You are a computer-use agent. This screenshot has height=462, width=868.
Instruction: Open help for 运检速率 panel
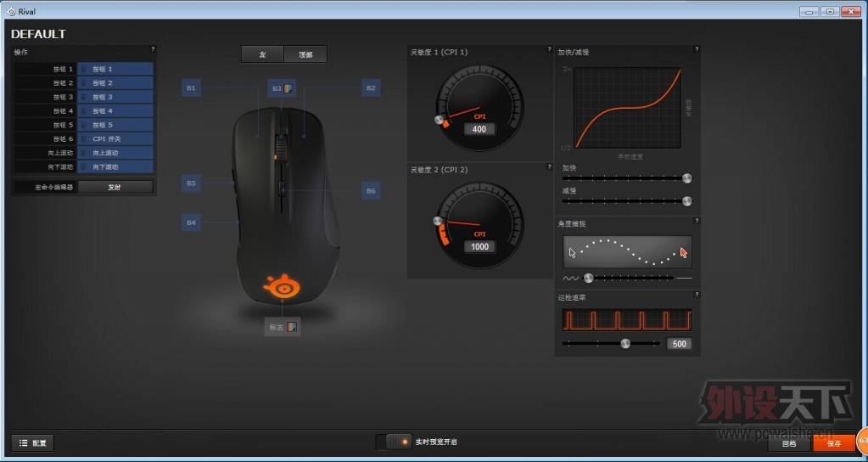(x=697, y=295)
